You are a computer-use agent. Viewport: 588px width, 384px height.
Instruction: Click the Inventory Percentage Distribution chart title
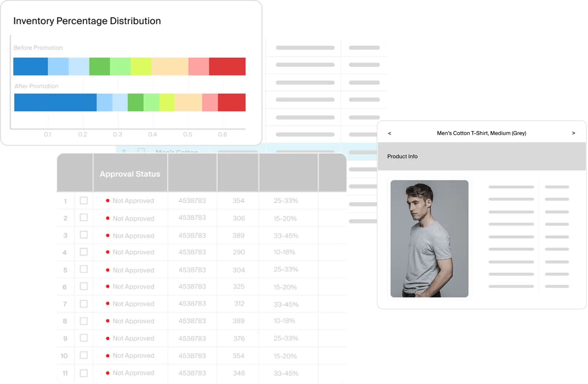[x=87, y=21]
